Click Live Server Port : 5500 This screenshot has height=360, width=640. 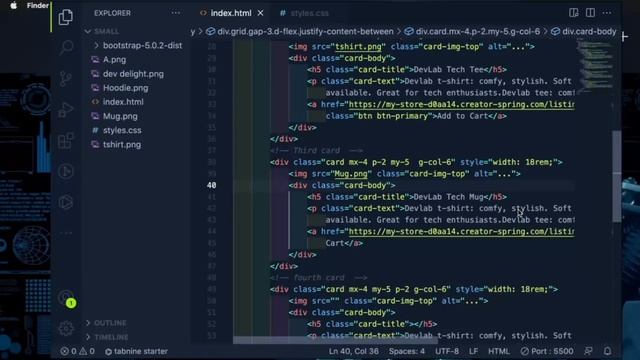pyautogui.click(x=547, y=351)
